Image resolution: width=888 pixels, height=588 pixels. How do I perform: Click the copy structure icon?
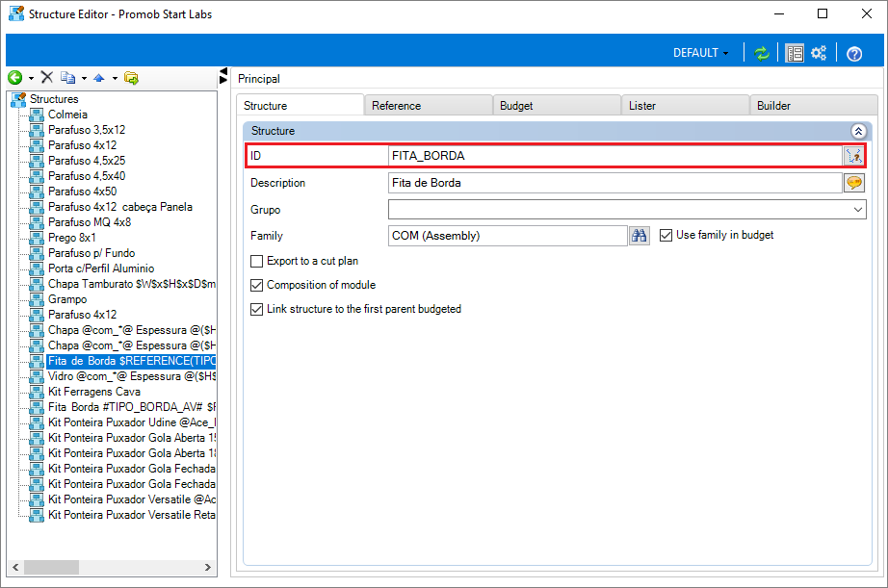68,78
